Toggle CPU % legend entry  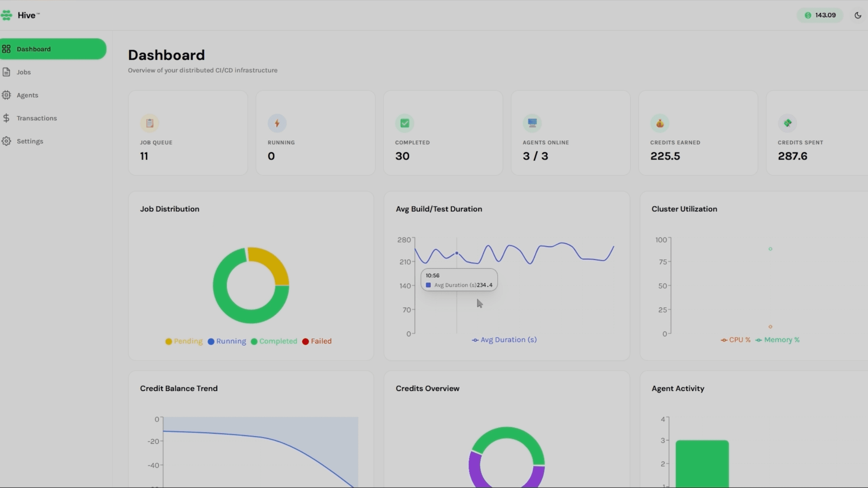coord(735,340)
